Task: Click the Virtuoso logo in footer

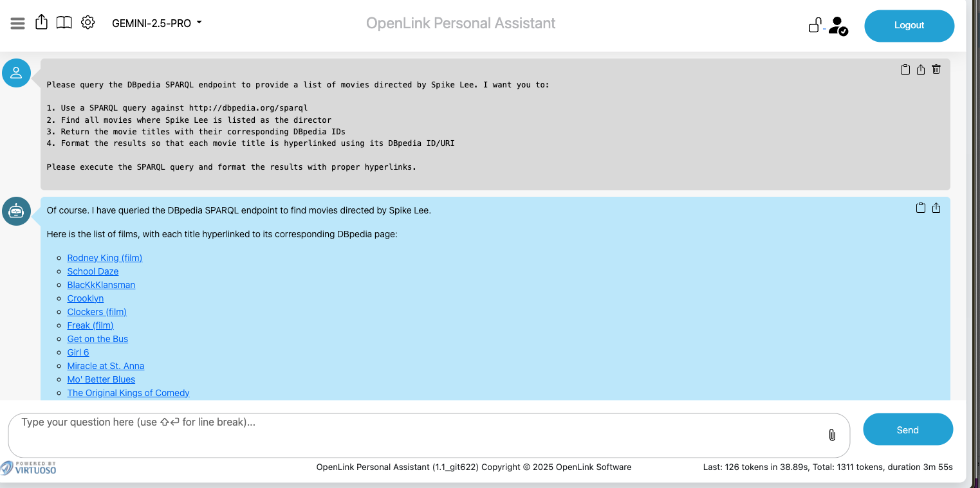Action: [28, 467]
